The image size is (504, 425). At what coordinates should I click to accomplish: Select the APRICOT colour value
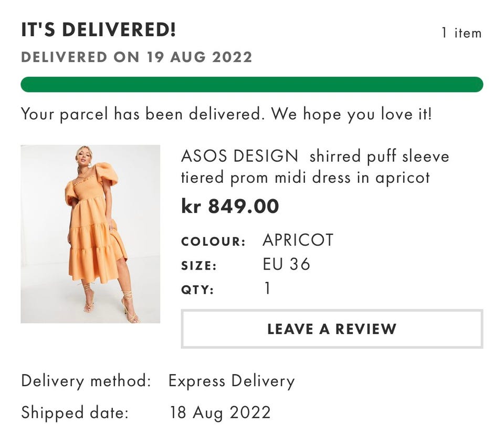(298, 241)
